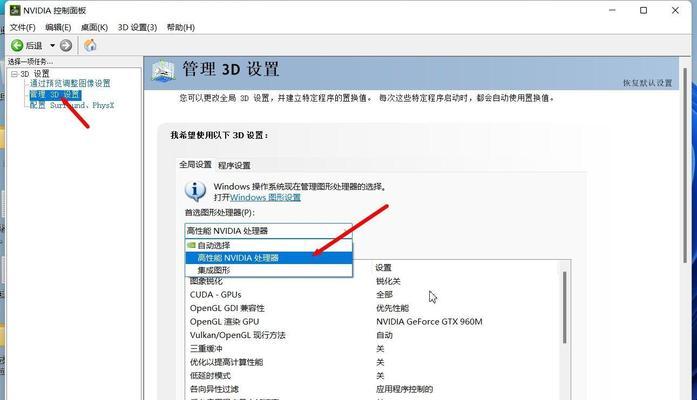
Task: Click the NVIDIA GeForce GTX 960M value
Action: tap(429, 322)
